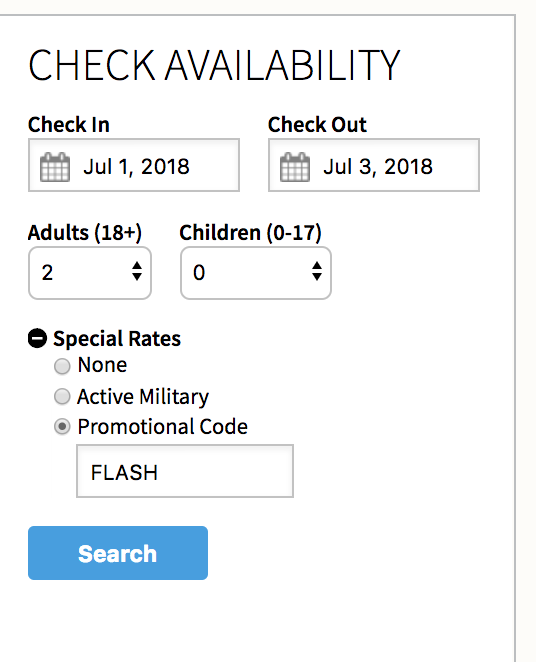Image resolution: width=536 pixels, height=662 pixels.
Task: Click the Active Military label text
Action: pos(143,397)
